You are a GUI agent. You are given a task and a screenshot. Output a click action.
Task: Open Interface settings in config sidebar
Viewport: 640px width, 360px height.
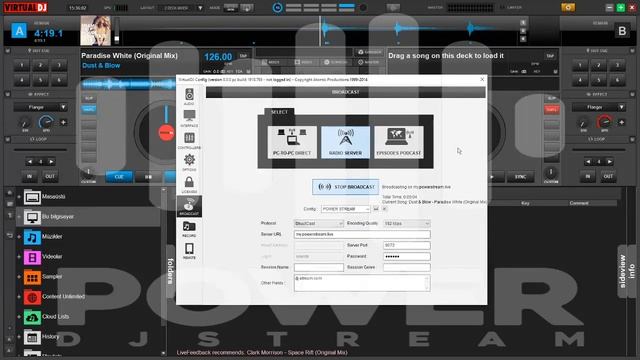coord(189,118)
